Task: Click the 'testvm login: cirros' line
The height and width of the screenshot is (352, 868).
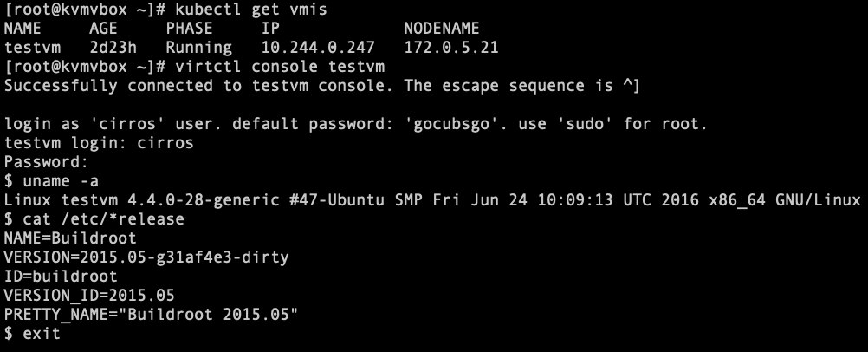Action: click(x=99, y=143)
